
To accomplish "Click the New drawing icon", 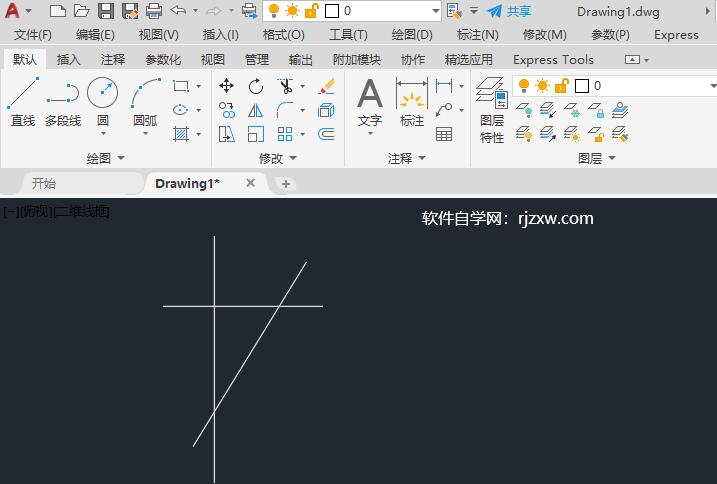I will coord(57,11).
